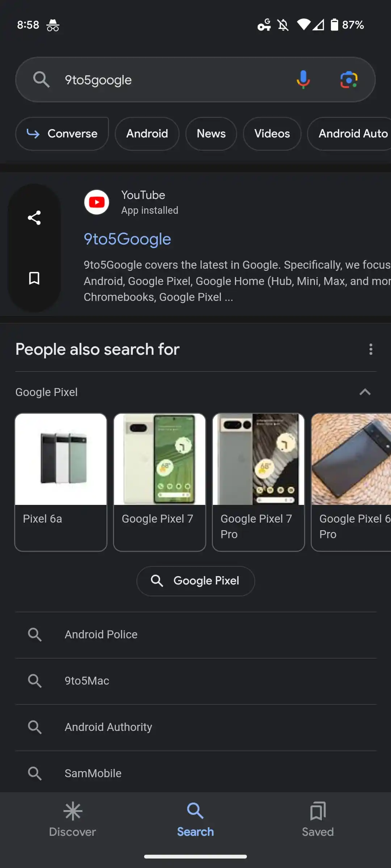391x868 pixels.
Task: Open the Pixel 6a thumbnail
Action: (x=60, y=459)
